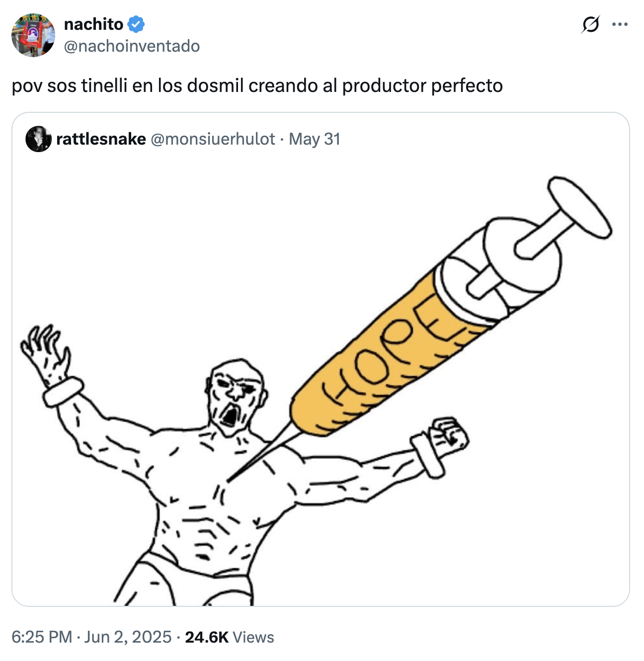Open rattlesnake's small profile avatar
The image size is (644, 661).
tap(38, 139)
